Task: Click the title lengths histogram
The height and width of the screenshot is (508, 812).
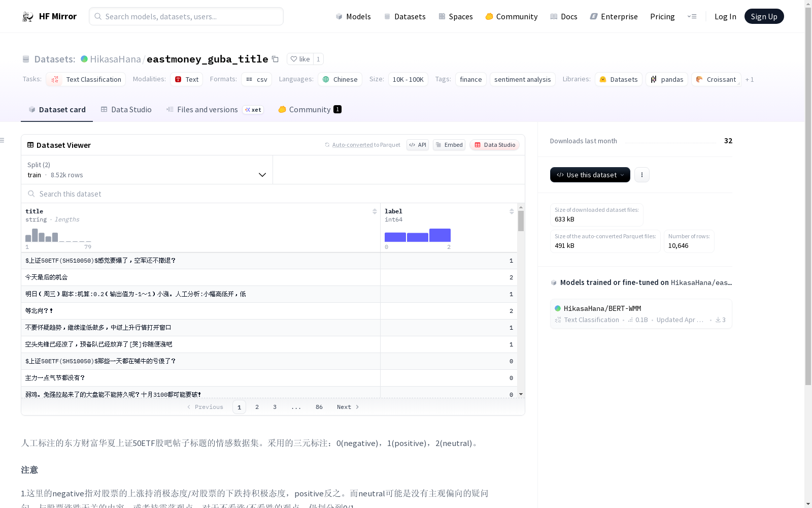Action: click(x=58, y=235)
